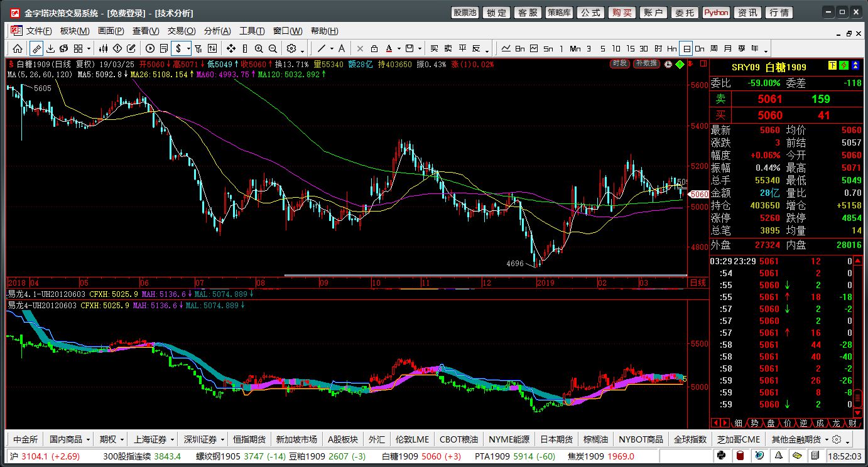The height and width of the screenshot is (467, 868).
Task: Click the home icon in the toolbar
Action: point(18,48)
